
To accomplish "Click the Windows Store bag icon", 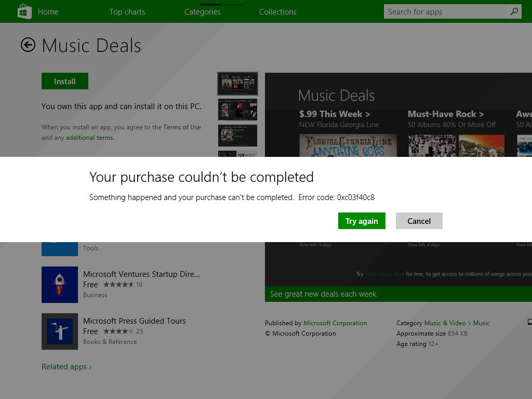I will coord(24,11).
